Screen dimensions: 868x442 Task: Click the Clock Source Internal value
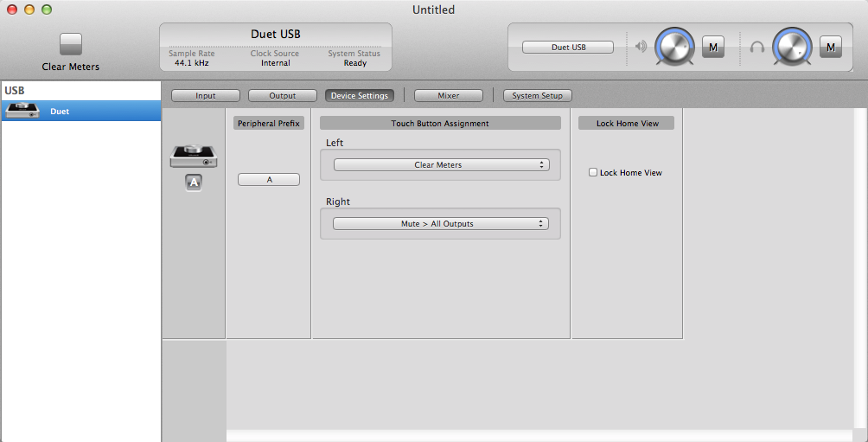[275, 63]
